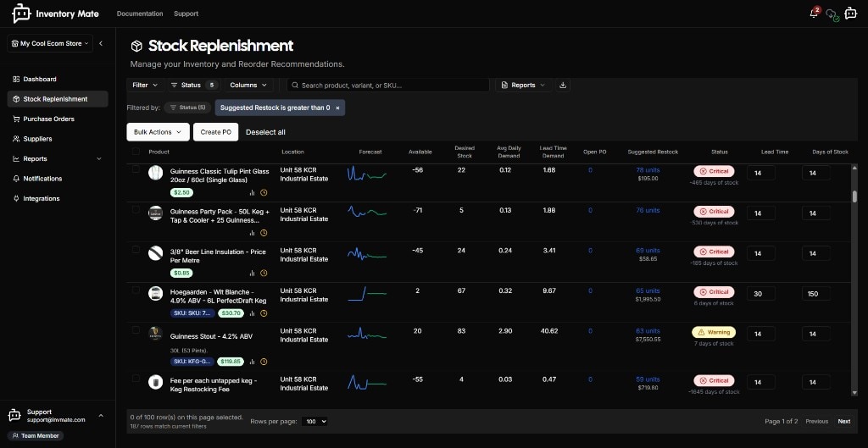Click history clock icon for Guinness Classic Tulip Pint Glass
The image size is (868, 448).
click(264, 192)
